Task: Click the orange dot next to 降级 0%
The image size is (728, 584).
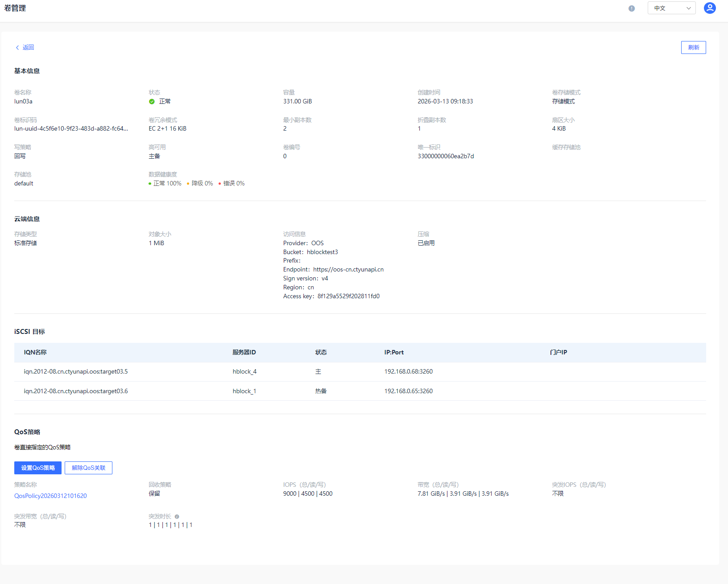Action: [188, 184]
